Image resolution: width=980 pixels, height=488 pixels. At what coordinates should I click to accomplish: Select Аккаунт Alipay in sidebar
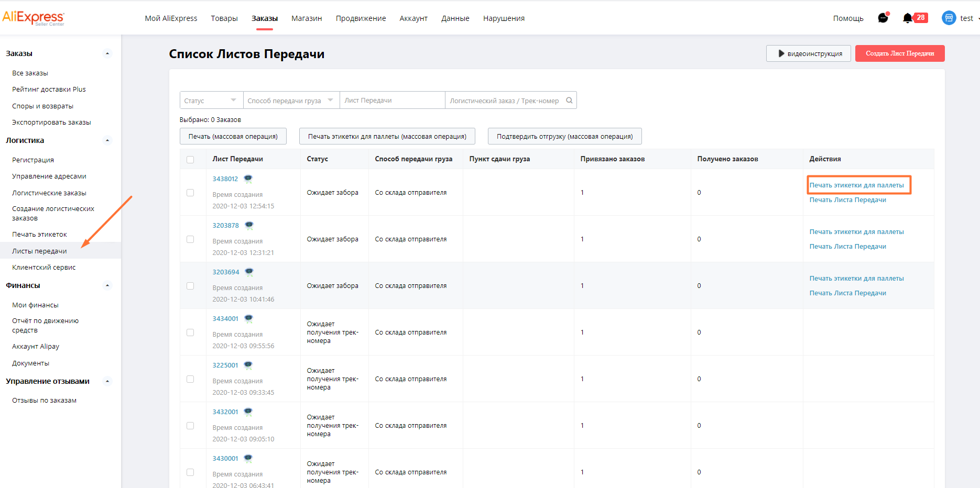pos(36,346)
